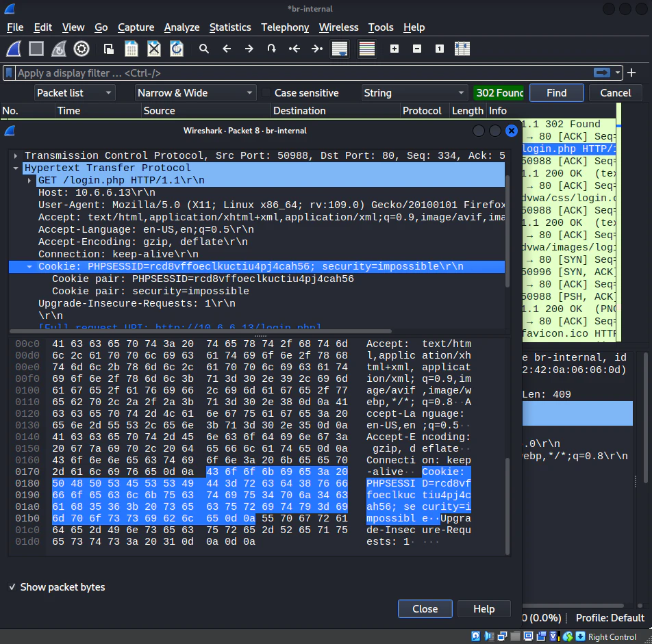Click display filter bookmark icon
652x644 pixels.
coord(9,73)
